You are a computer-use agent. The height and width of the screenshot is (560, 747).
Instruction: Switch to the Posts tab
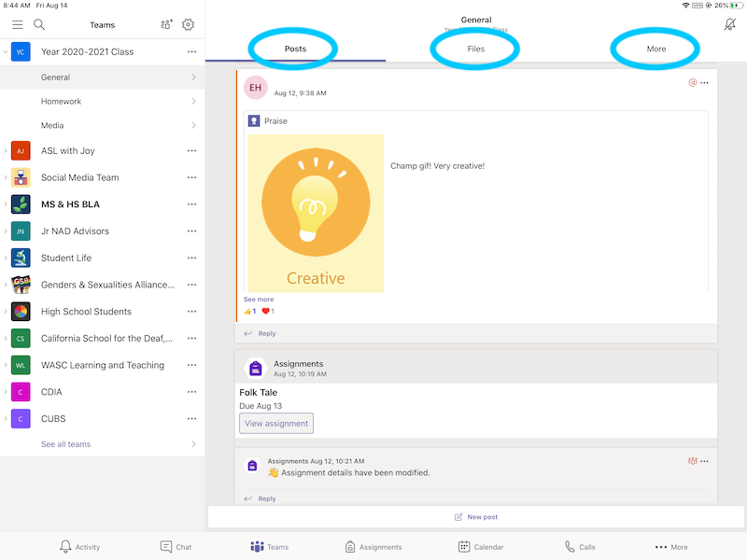click(x=295, y=49)
